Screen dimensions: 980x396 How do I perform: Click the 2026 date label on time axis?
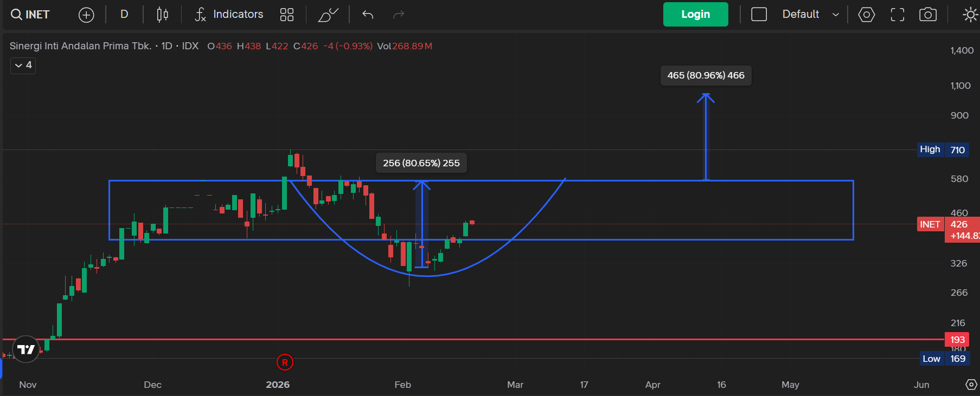[x=278, y=385]
